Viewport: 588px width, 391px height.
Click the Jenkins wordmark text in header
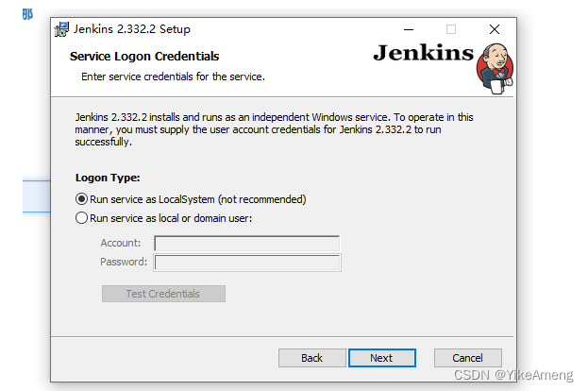(424, 53)
